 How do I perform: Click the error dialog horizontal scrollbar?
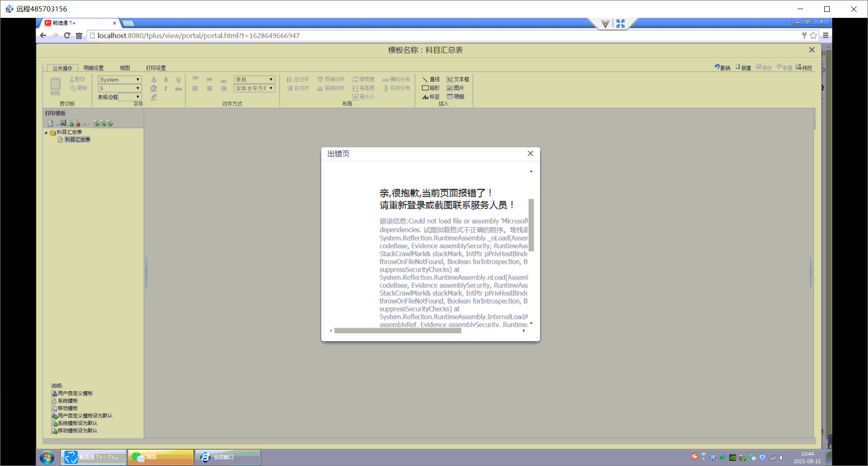[x=397, y=330]
